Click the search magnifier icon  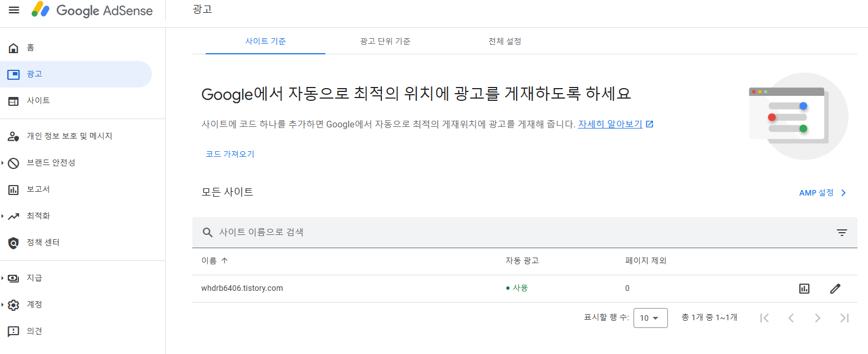tap(208, 233)
